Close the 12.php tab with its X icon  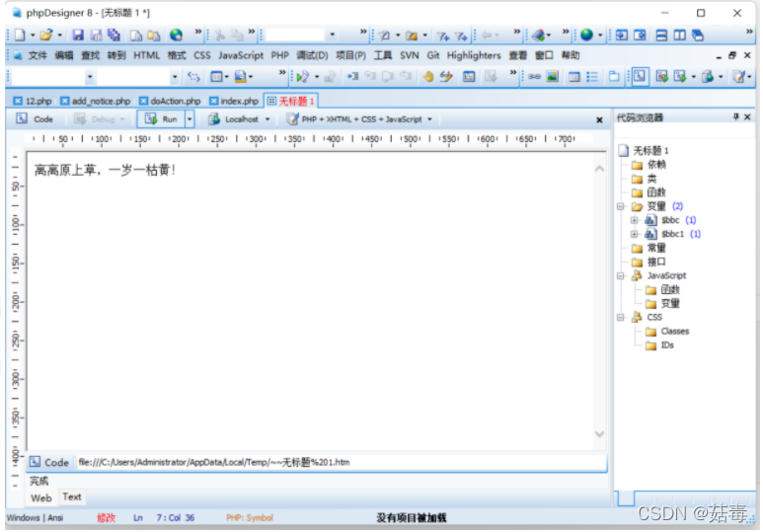click(x=18, y=101)
